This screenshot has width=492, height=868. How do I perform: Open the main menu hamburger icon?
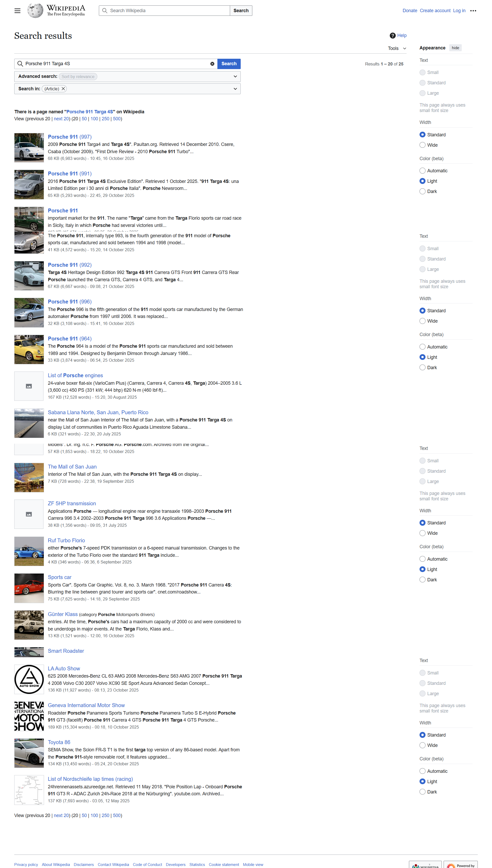18,11
